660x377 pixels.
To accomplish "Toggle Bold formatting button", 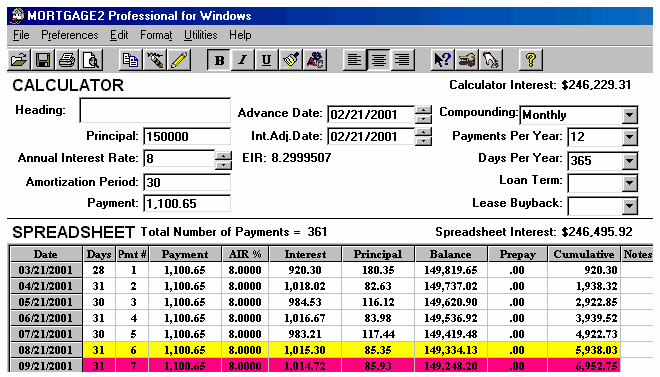I will tap(218, 60).
